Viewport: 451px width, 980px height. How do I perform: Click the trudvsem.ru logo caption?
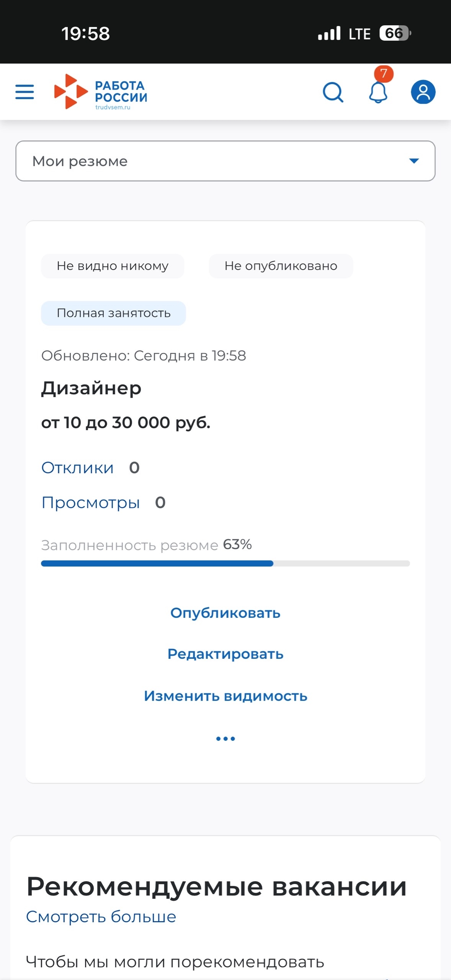tap(113, 108)
